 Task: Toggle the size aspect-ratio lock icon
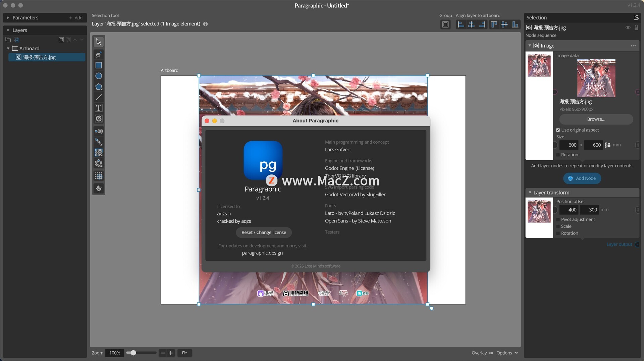(607, 145)
